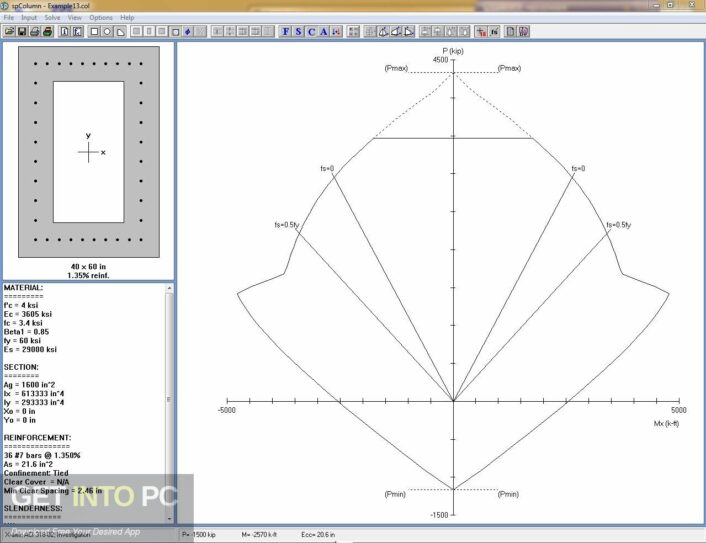This screenshot has width=706, height=543.
Task: Click the green printer icon
Action: coord(48,32)
